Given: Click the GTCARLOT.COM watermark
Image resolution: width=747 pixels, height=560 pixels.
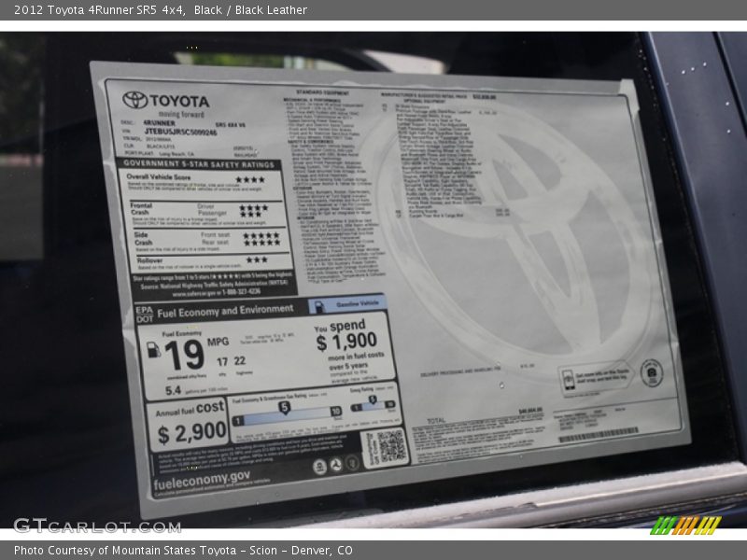Looking at the screenshot, I should tap(96, 525).
